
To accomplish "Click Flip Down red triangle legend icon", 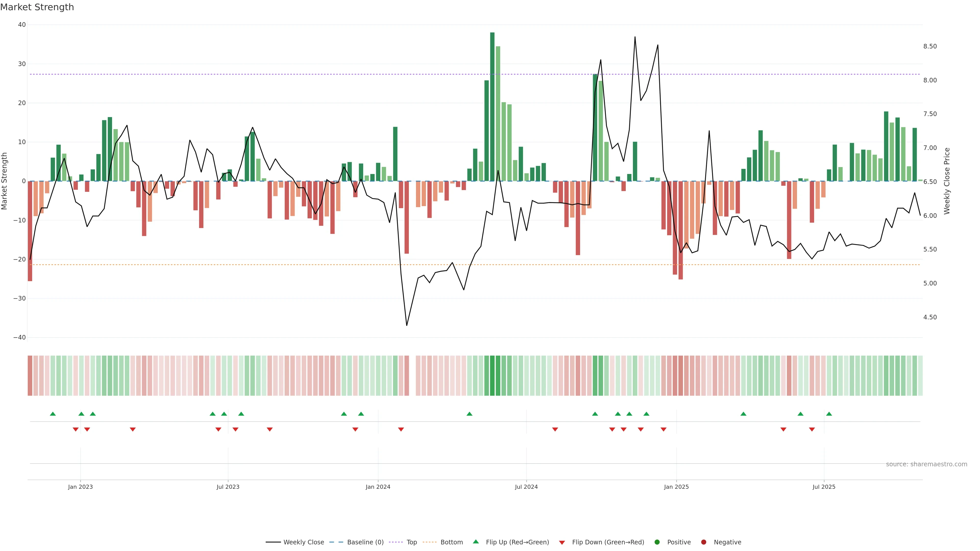I will coord(562,542).
